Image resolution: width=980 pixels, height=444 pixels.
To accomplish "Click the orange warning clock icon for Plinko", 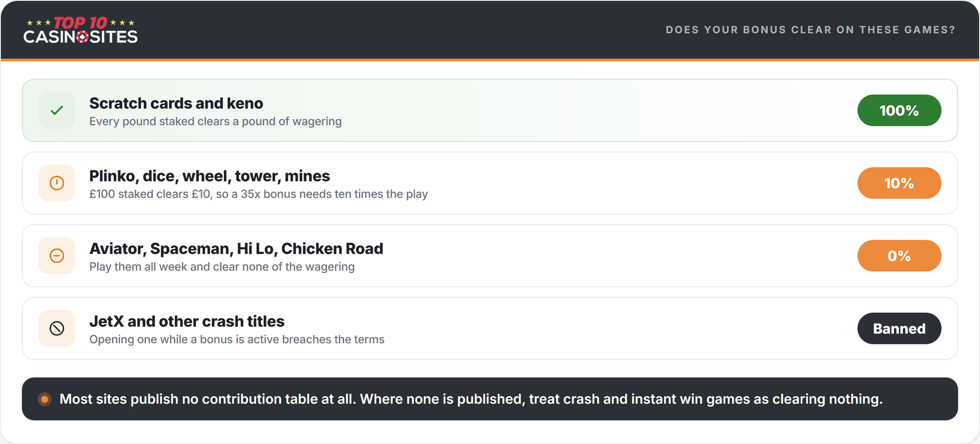I will point(57,183).
